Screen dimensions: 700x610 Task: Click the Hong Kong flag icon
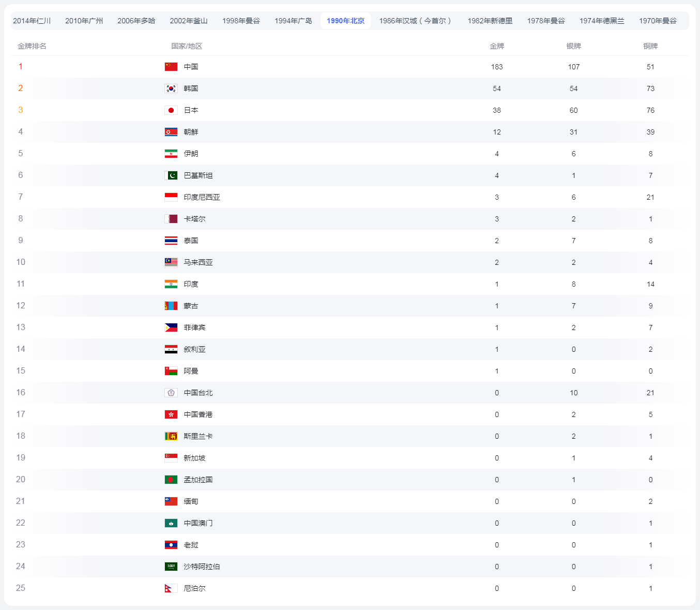tap(171, 414)
